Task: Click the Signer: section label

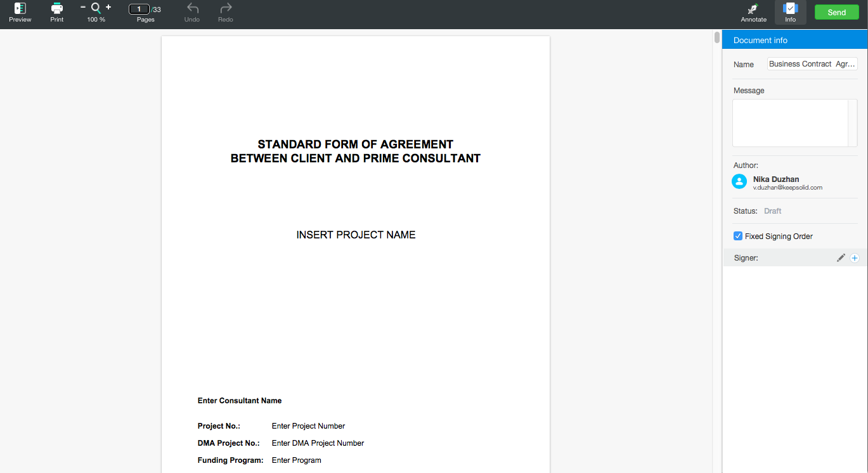Action: 746,258
